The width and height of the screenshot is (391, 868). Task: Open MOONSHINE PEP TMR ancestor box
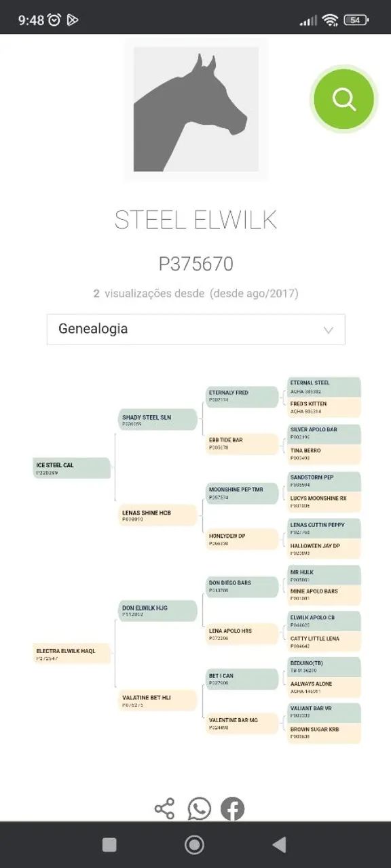pos(242,493)
